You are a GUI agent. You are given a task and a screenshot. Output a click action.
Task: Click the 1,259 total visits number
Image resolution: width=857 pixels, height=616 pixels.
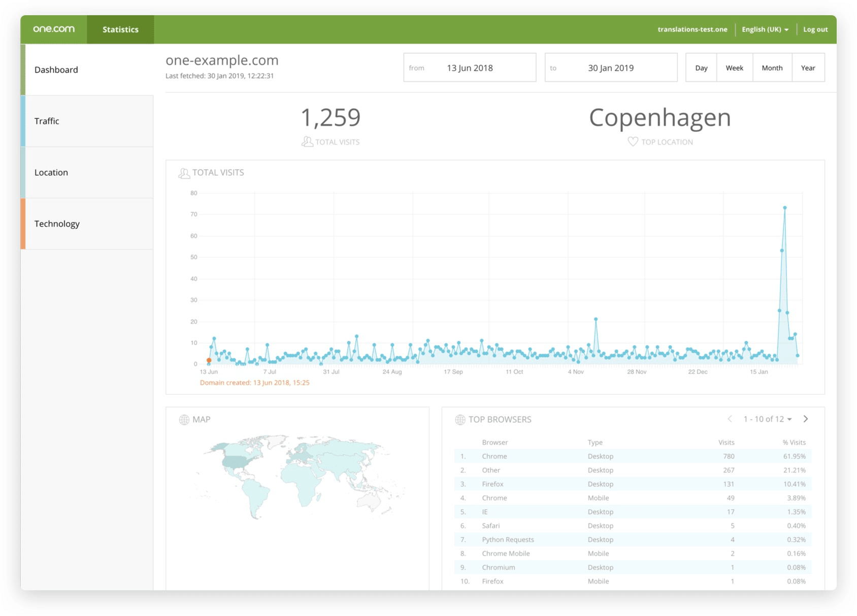tap(331, 118)
